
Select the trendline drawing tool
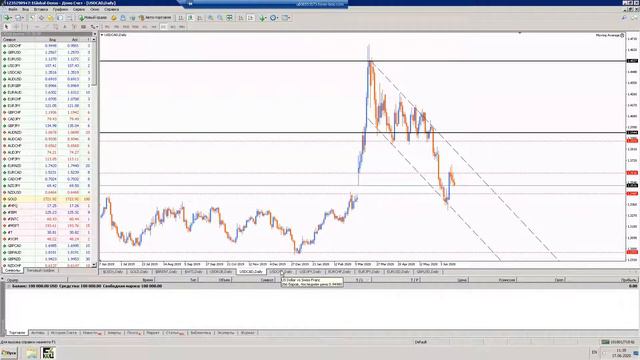(x=46, y=27)
